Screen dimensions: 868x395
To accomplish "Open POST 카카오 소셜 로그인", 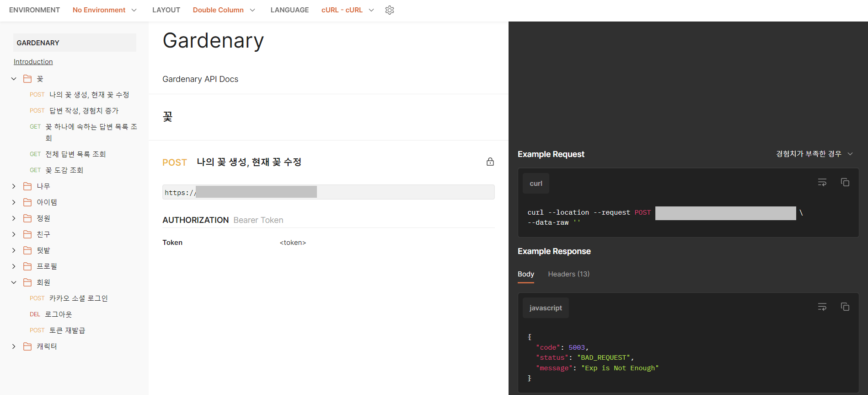I will [69, 298].
